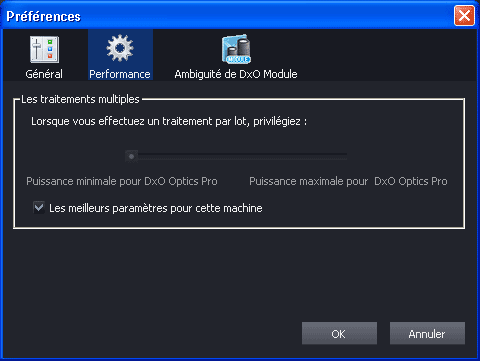Click the DxO Module lens icon
The image size is (480, 361).
coord(236,49)
